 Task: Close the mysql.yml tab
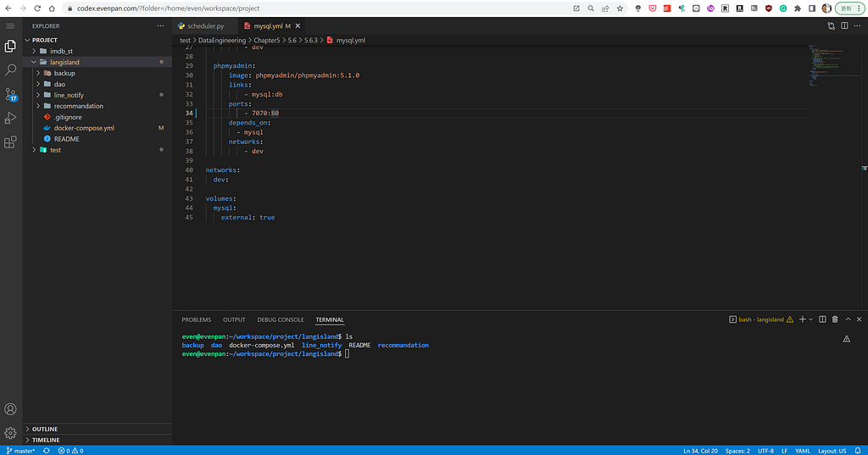[x=298, y=26]
